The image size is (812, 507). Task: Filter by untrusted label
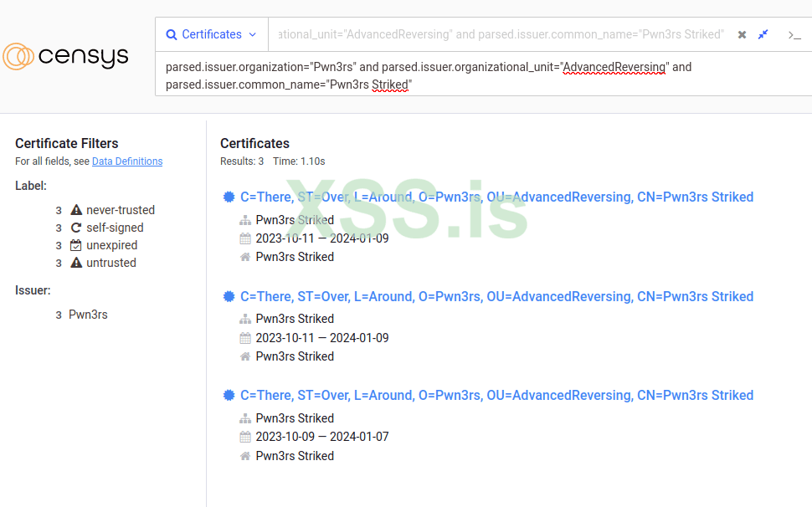coord(110,263)
